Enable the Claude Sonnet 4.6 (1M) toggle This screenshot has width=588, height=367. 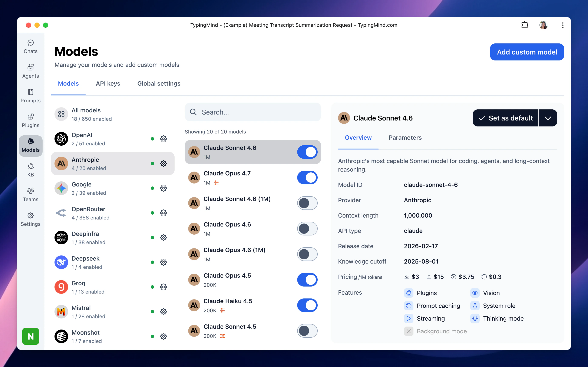[307, 203]
